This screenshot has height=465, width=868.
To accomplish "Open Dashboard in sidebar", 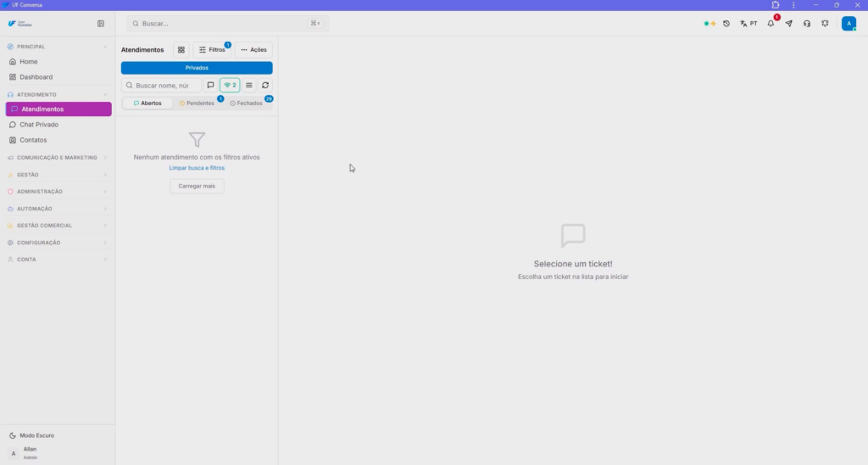I will [58, 77].
